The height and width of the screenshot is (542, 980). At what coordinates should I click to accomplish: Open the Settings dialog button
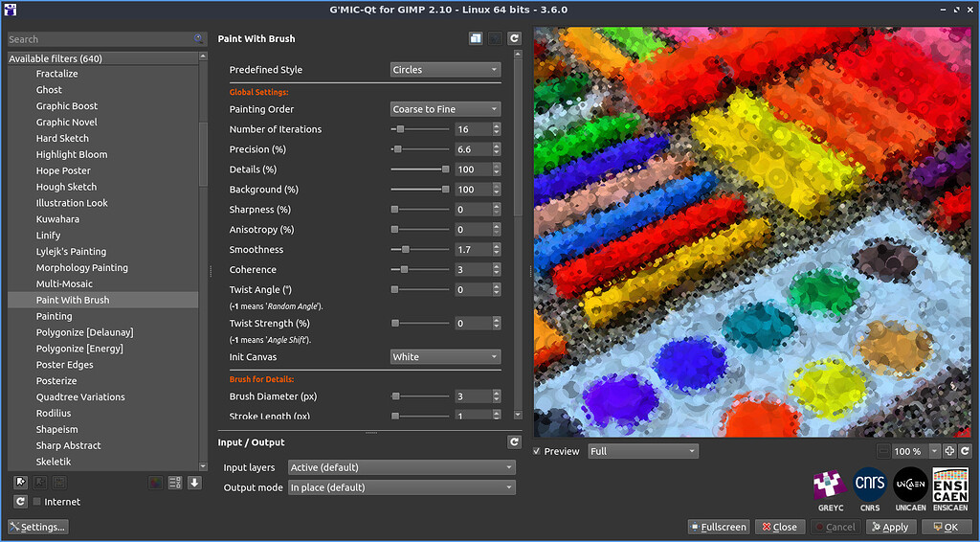click(38, 527)
